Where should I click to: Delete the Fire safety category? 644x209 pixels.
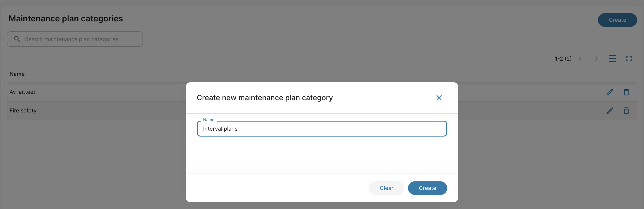click(626, 111)
